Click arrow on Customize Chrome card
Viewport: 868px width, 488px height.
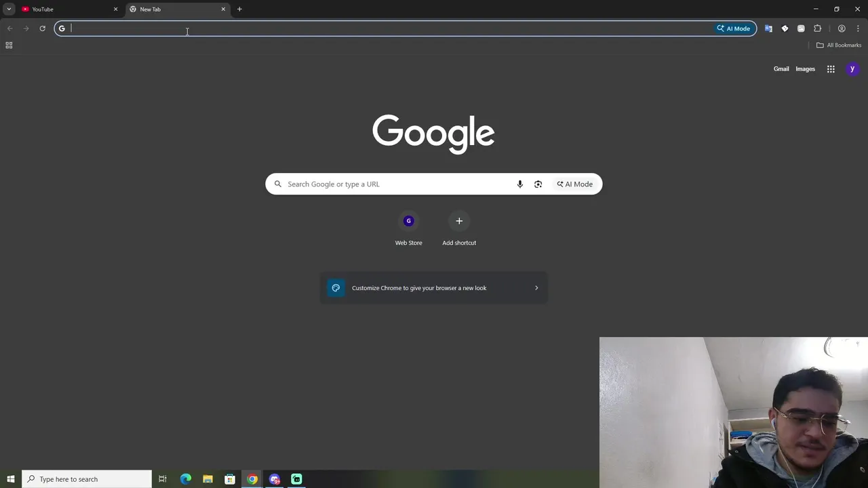pos(536,288)
